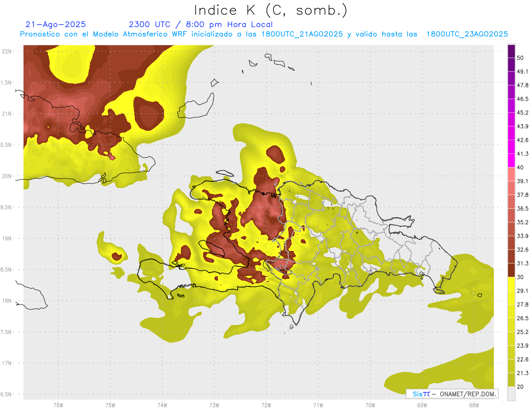Click the magenta swatch between 40 and 41.3
Screen dimensions: 532x411
click(511, 160)
